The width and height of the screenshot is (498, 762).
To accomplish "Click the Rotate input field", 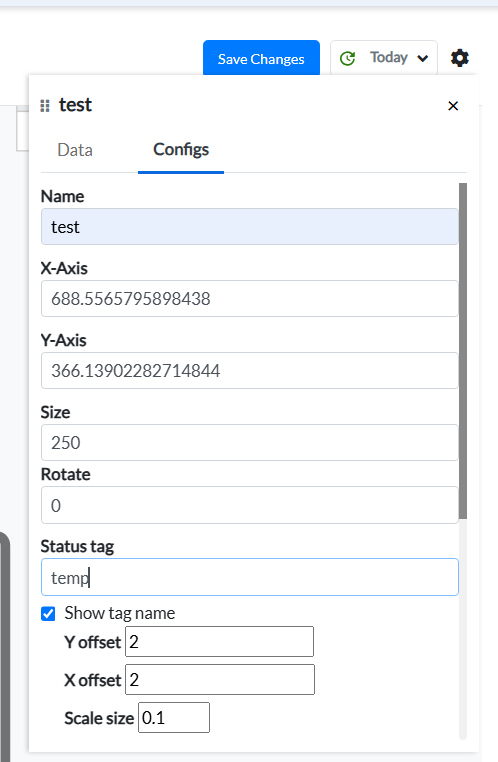I will 250,505.
